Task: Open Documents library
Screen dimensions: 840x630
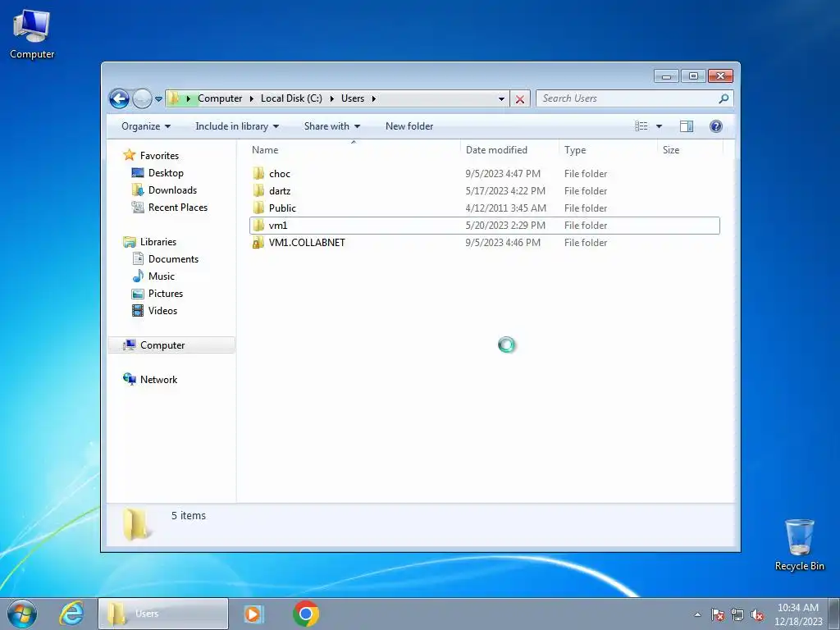Action: [x=173, y=258]
